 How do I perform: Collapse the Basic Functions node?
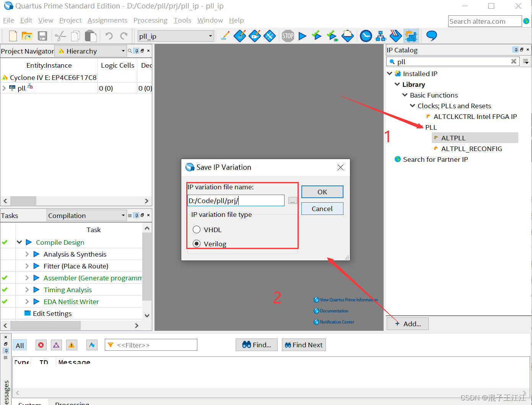coord(405,95)
